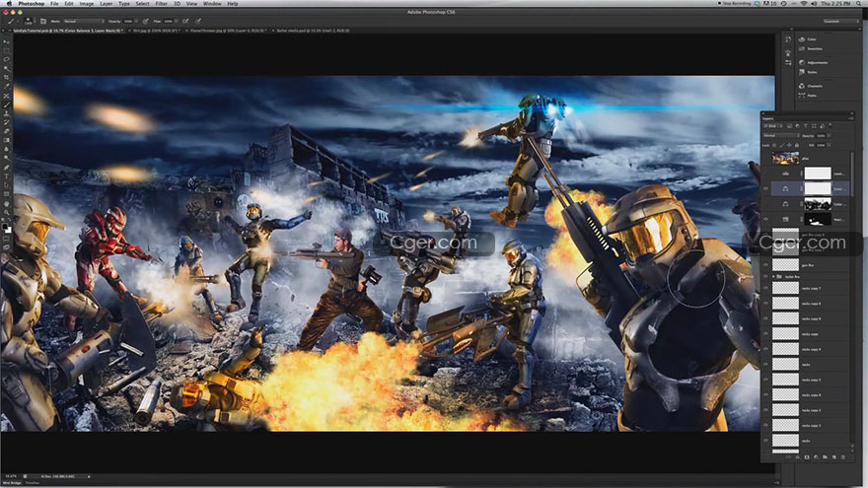Select the Horizontal Type tool
The width and height of the screenshot is (868, 488).
pos(6,175)
